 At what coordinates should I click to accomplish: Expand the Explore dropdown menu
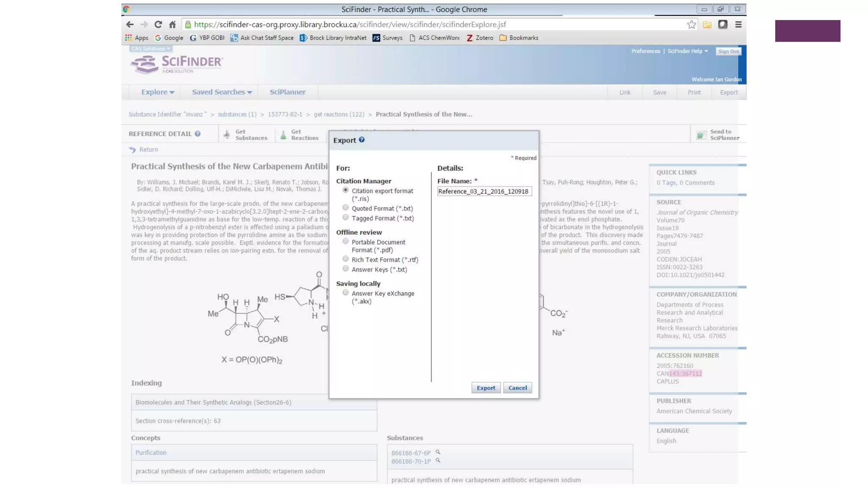coord(158,92)
